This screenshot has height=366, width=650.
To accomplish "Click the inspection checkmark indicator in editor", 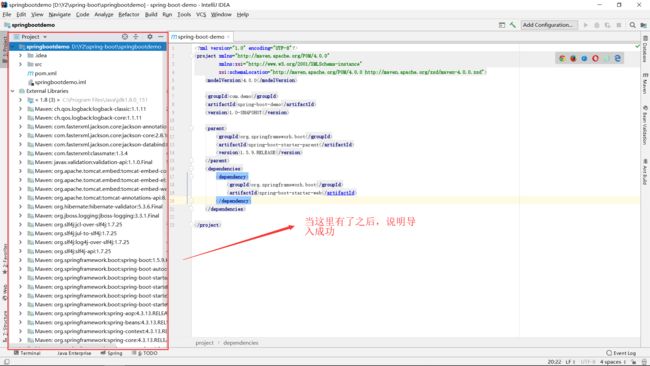I will tap(638, 46).
